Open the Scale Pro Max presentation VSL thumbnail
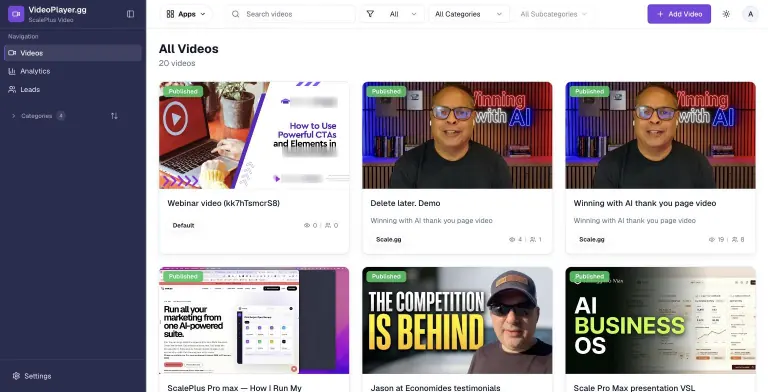Screen dimensions: 768x392 click(x=660, y=320)
